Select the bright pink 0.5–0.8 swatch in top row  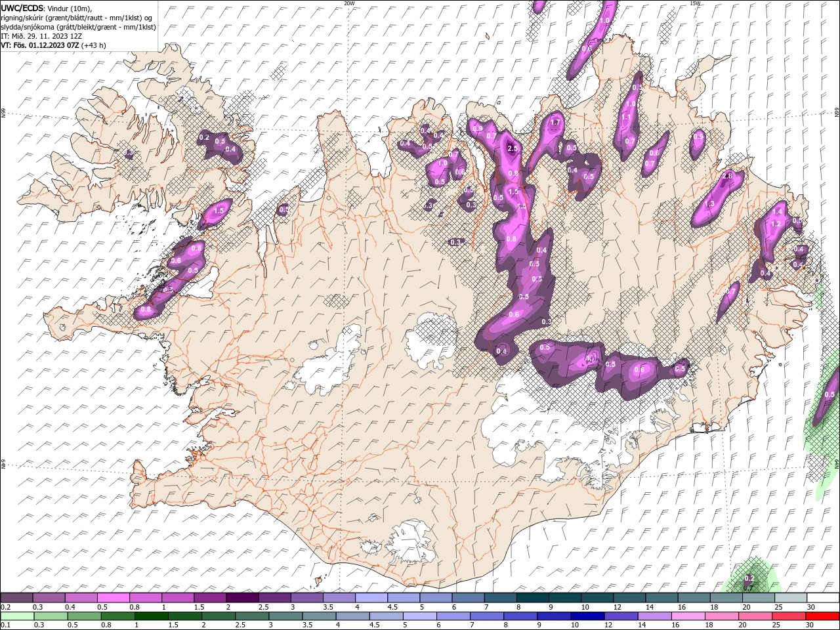(x=113, y=598)
